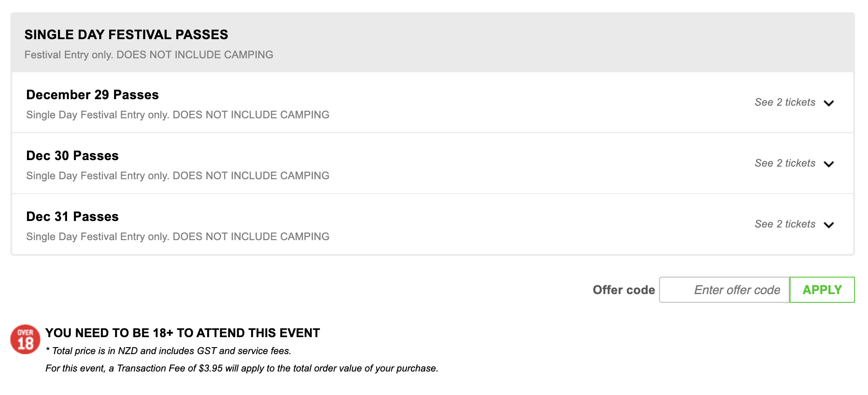Select the Dec 30 Passes heading
Viewport: 868px width, 395px height.
point(72,156)
